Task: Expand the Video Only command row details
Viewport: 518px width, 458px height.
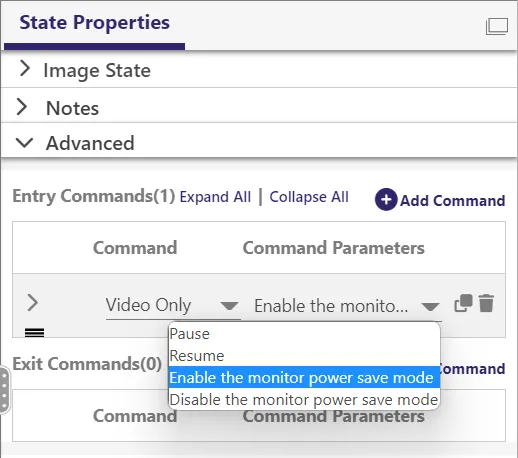Action: coord(32,303)
